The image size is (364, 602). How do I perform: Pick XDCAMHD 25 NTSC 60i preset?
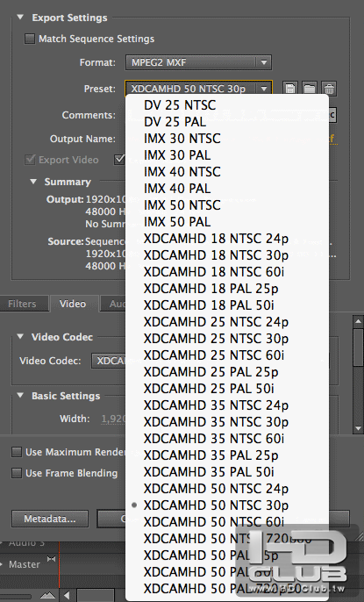click(227, 355)
